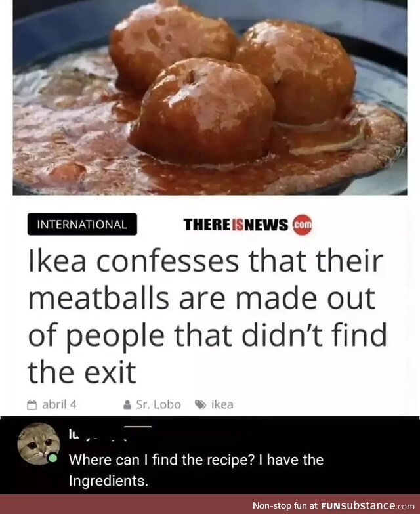Image resolution: width=420 pixels, height=514 pixels.
Task: Click the abril 4 date text
Action: (x=59, y=404)
